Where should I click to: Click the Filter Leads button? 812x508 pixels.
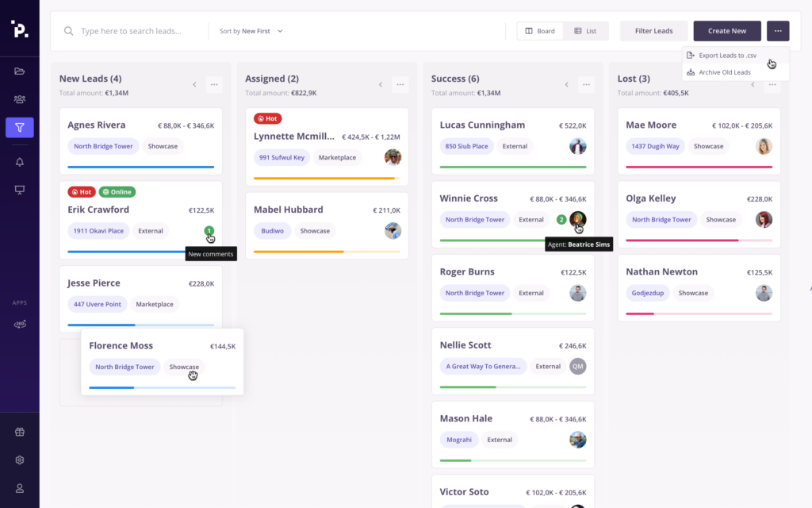(x=653, y=31)
